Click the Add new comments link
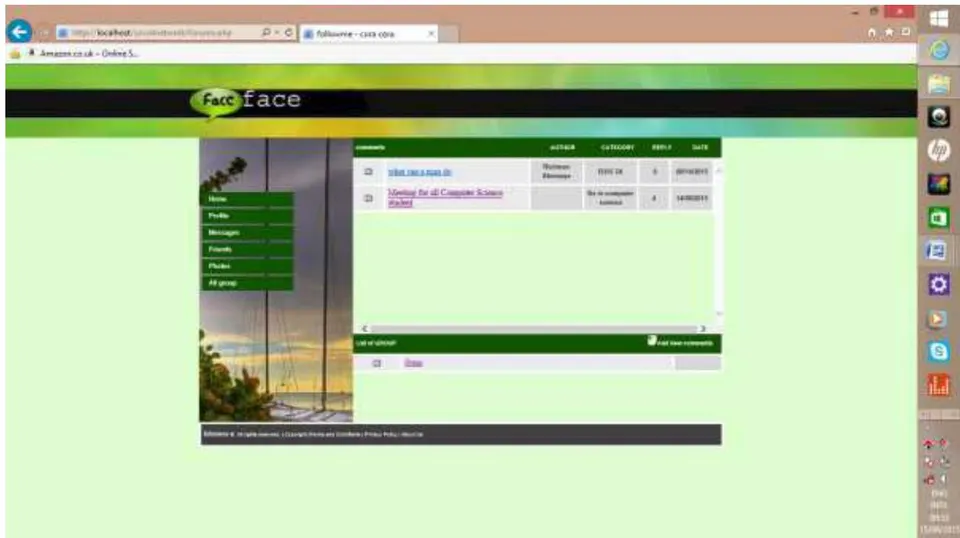 [684, 343]
